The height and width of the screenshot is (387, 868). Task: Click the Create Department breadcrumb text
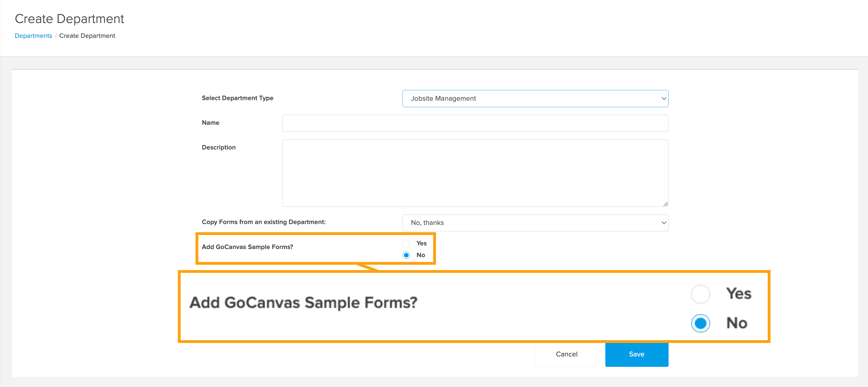pos(87,36)
